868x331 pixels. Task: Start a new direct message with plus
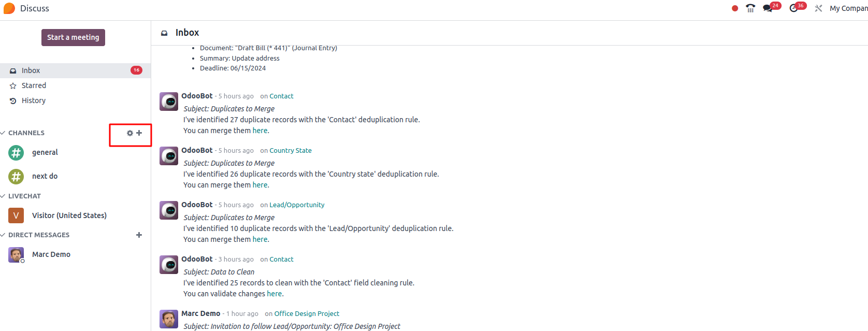click(139, 235)
